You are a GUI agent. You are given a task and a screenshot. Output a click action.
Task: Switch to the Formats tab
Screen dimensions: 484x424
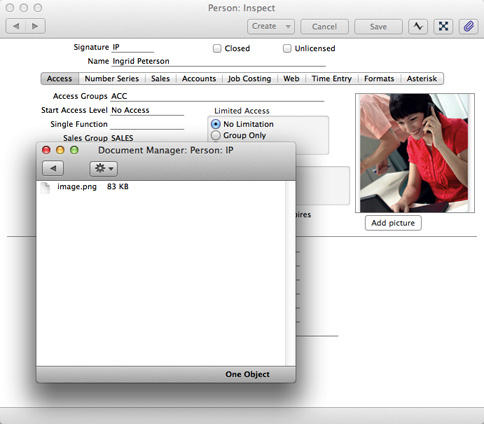pos(379,79)
